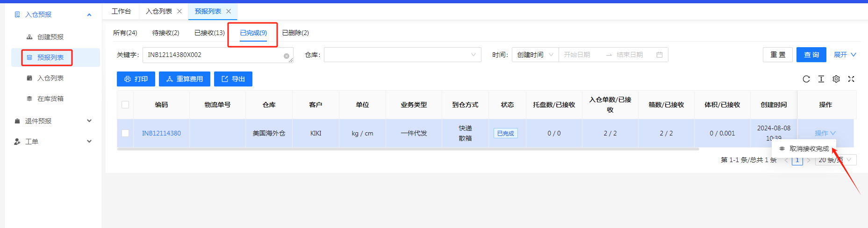Click the horizontal scrollbar under the table
868x228 pixels.
click(x=408, y=149)
